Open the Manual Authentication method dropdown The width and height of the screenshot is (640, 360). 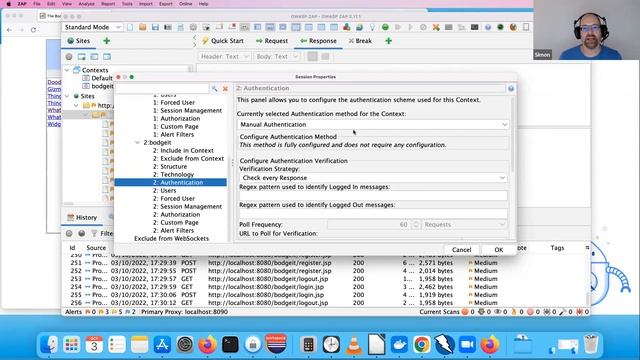coord(373,124)
